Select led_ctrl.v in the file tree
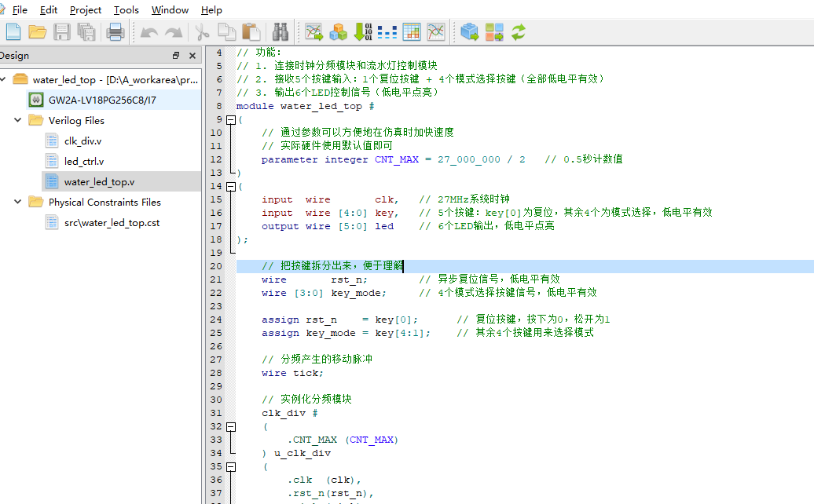Viewport: 814px width, 504px height. pos(83,161)
